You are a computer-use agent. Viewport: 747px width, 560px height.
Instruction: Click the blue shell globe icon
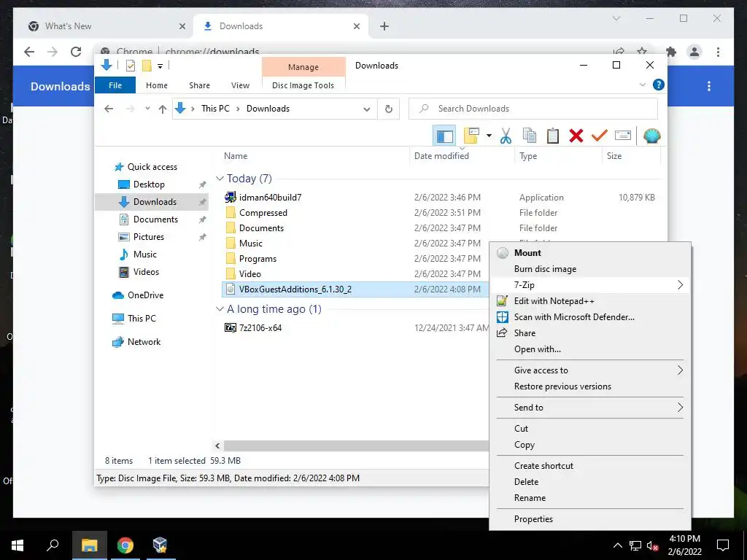[x=651, y=136]
